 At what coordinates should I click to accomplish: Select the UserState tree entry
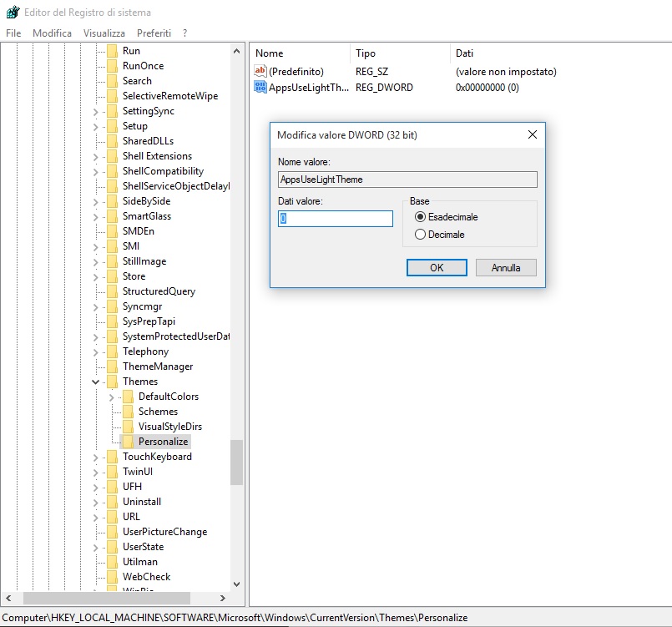143,547
